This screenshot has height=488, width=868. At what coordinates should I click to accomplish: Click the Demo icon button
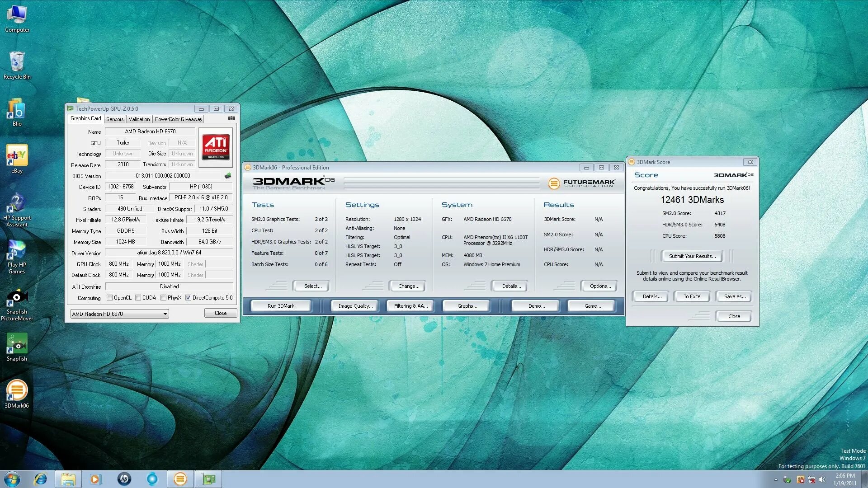536,305
